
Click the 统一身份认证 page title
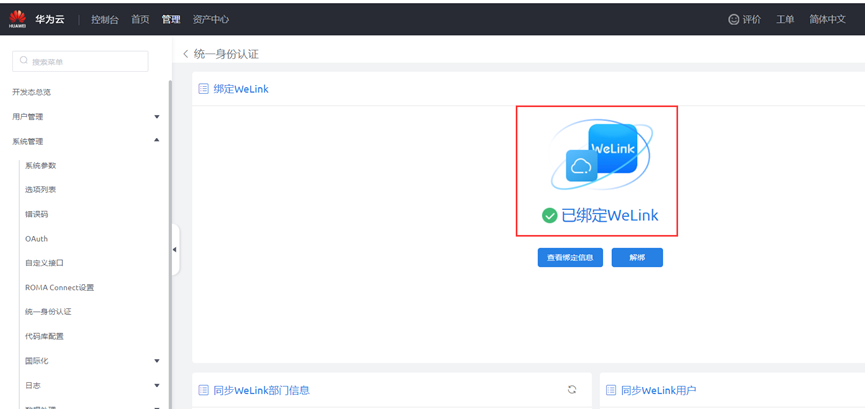tap(226, 54)
